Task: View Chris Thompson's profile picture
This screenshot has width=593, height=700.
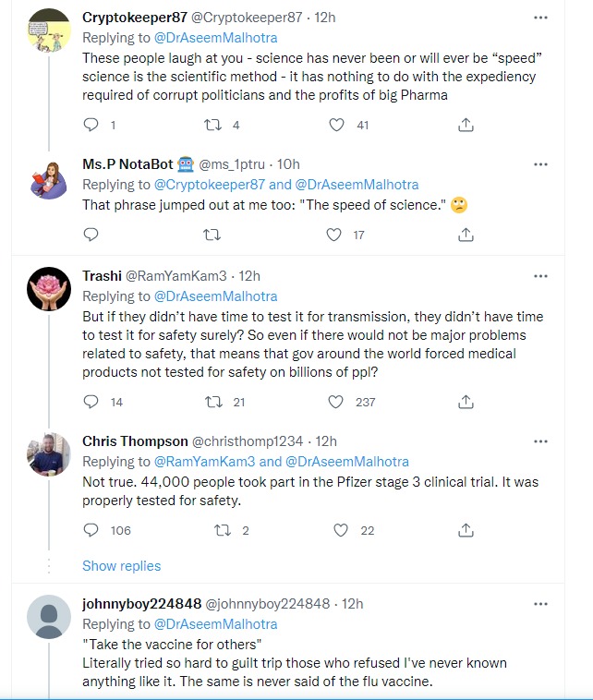Action: [49, 453]
